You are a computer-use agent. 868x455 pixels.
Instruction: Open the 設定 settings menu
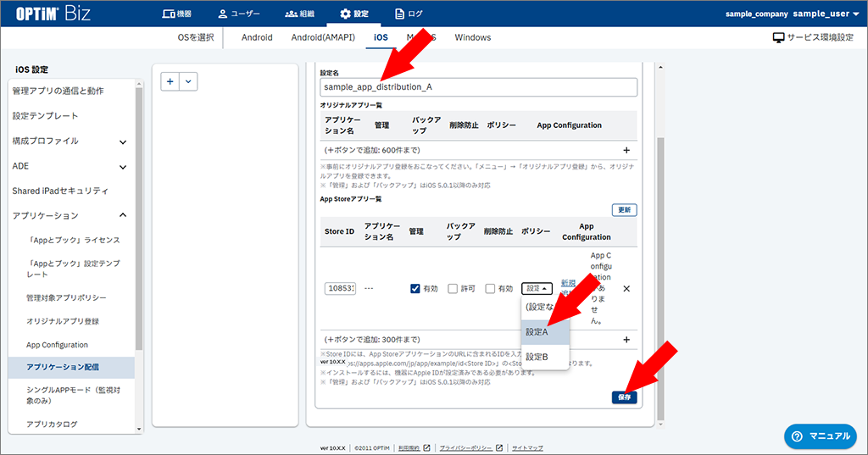click(x=353, y=14)
